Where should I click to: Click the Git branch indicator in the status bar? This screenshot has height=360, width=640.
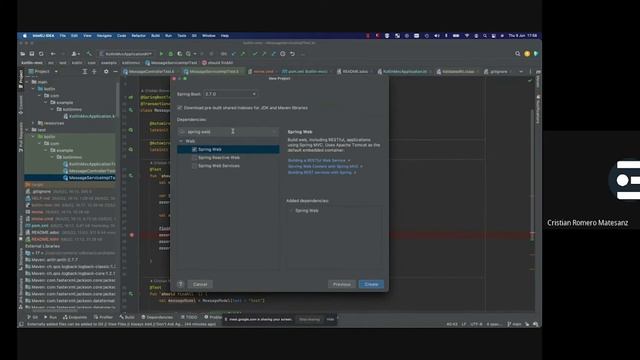click(x=514, y=324)
